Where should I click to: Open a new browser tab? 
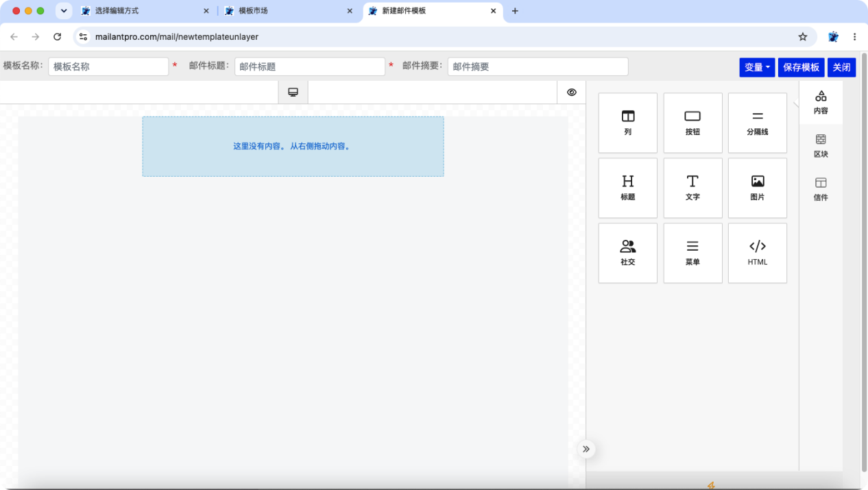pos(515,11)
